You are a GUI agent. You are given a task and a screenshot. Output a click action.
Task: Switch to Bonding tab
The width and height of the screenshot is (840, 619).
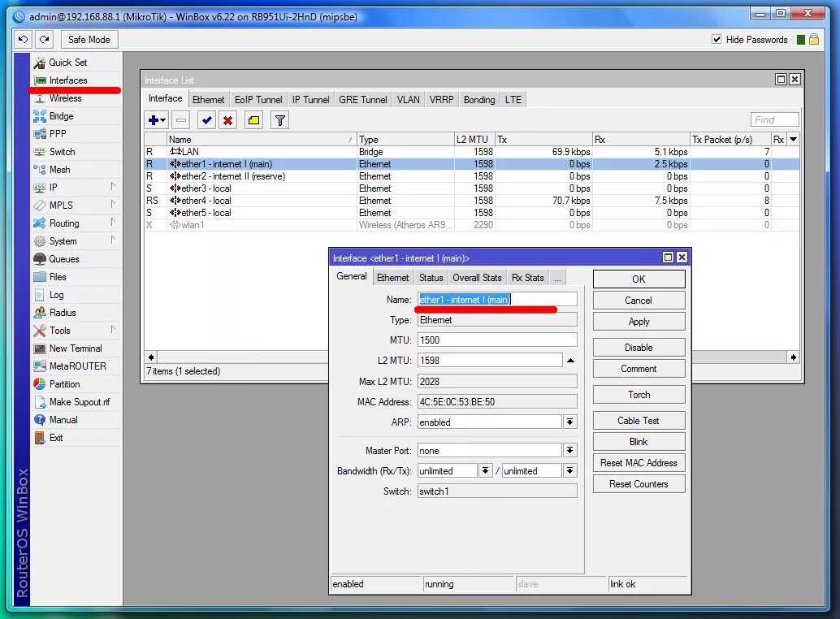pyautogui.click(x=479, y=100)
